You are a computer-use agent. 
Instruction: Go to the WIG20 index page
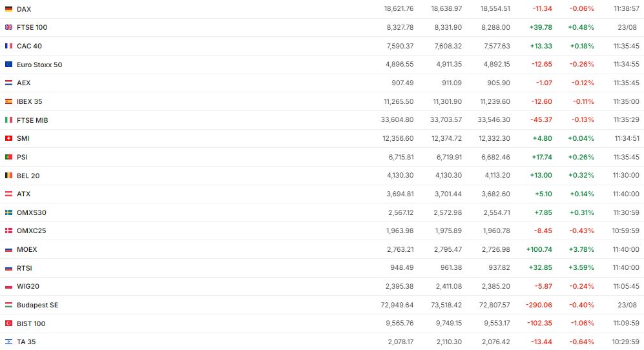(28, 286)
